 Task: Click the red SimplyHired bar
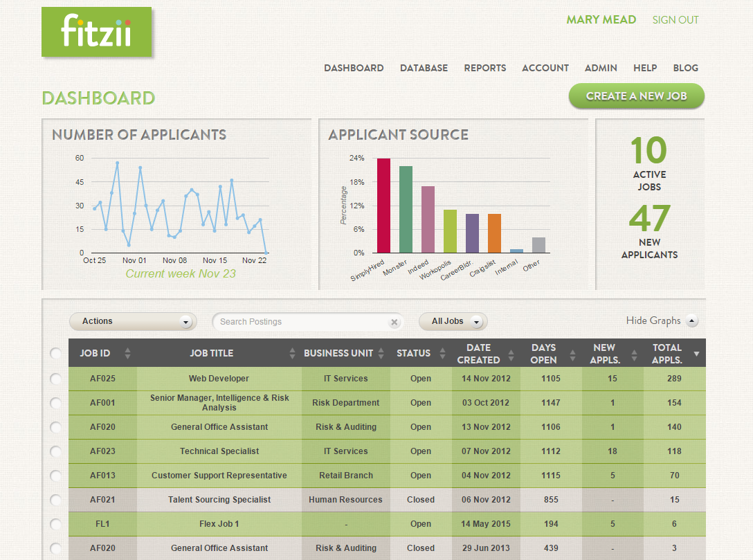pyautogui.click(x=383, y=206)
